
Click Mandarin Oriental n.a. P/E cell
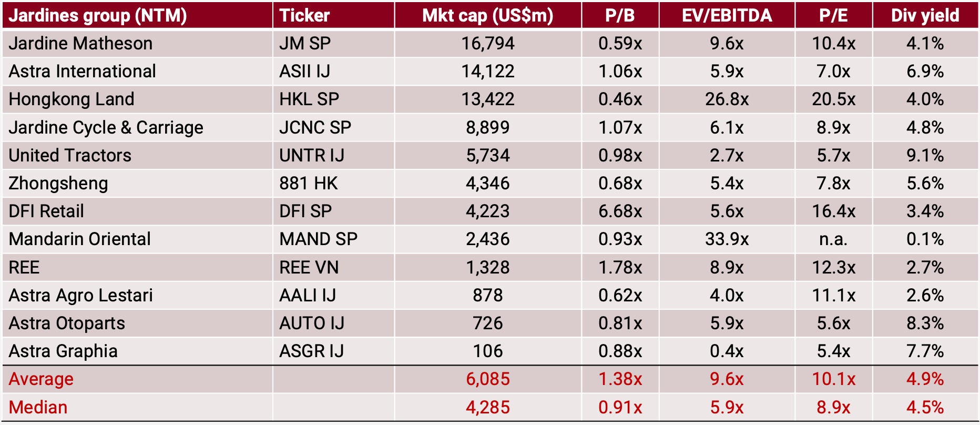click(x=833, y=239)
